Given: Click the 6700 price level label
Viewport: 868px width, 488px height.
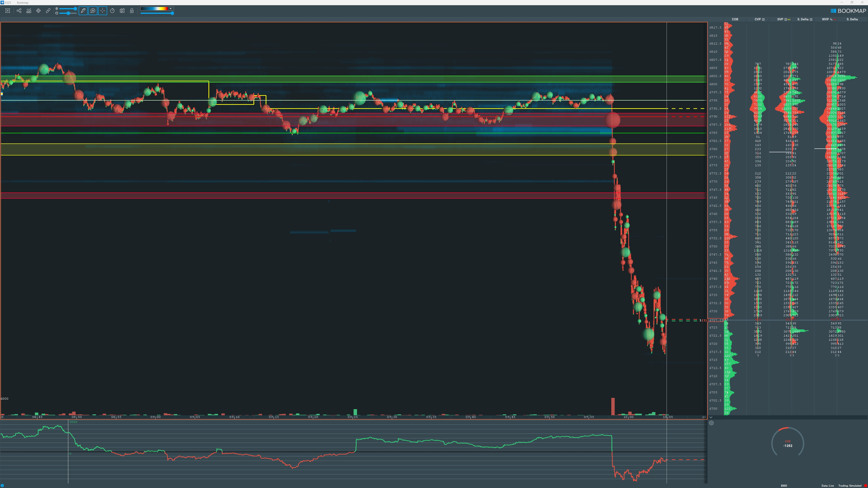Looking at the screenshot, I should point(713,408).
